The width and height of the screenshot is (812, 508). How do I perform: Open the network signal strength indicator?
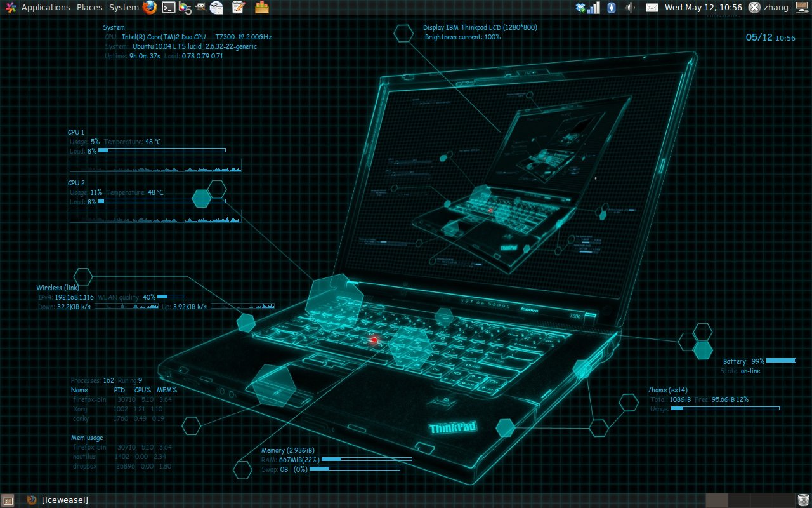594,8
